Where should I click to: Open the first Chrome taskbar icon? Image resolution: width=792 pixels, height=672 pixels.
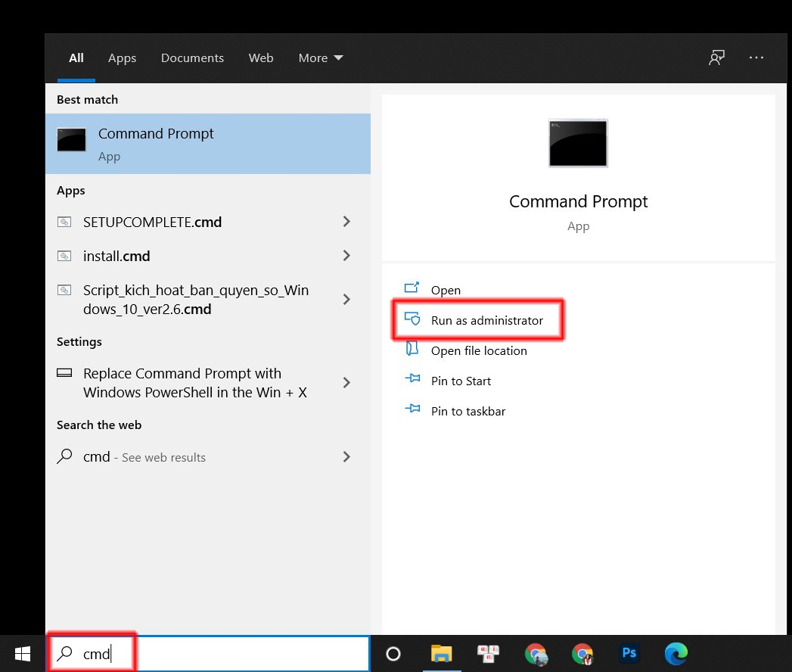[536, 654]
